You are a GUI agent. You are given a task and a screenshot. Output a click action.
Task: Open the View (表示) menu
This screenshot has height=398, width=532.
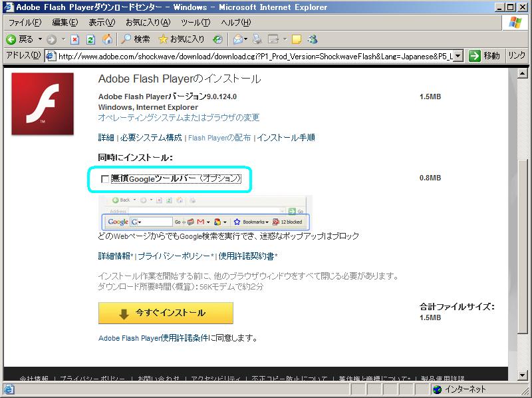102,23
